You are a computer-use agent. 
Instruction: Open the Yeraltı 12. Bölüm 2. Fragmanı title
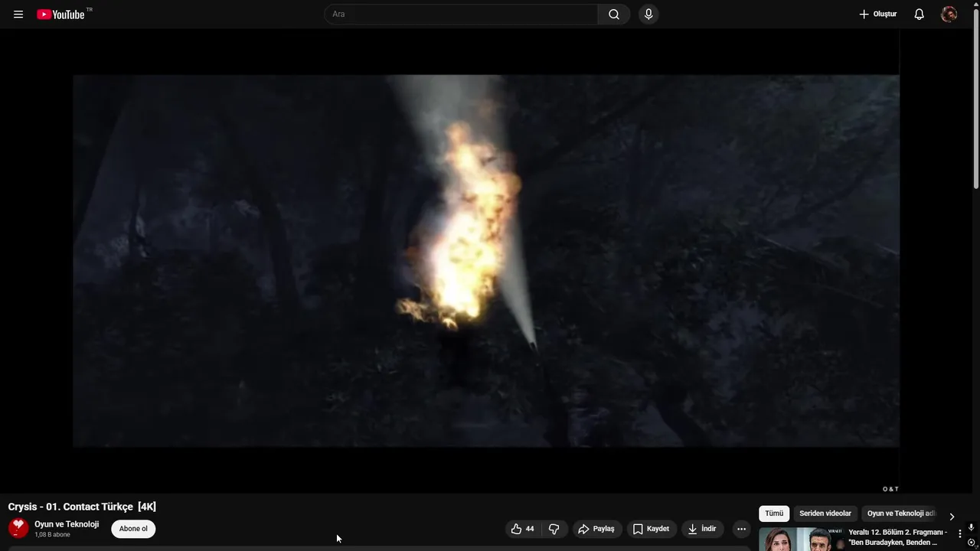pos(897,537)
